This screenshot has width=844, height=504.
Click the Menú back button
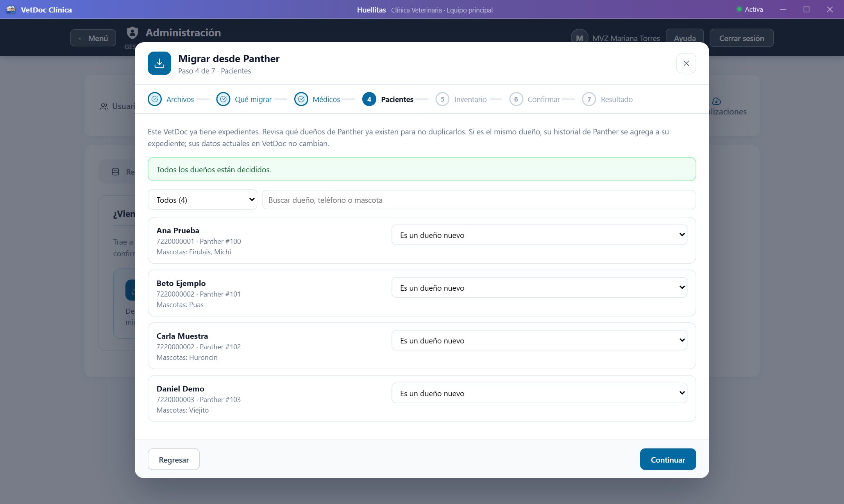tap(93, 38)
